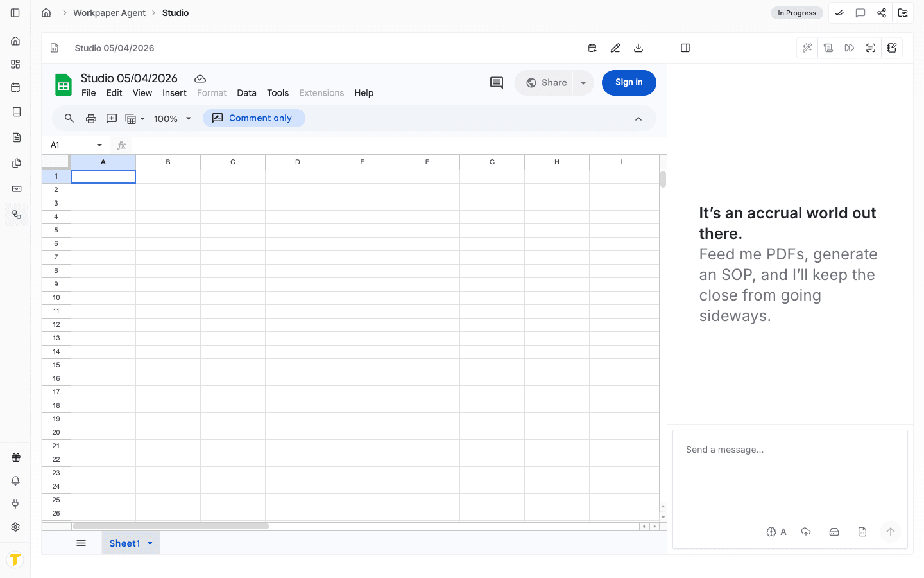Click the cloud upload icon in chat
Viewport: 924px width, 578px height.
806,532
